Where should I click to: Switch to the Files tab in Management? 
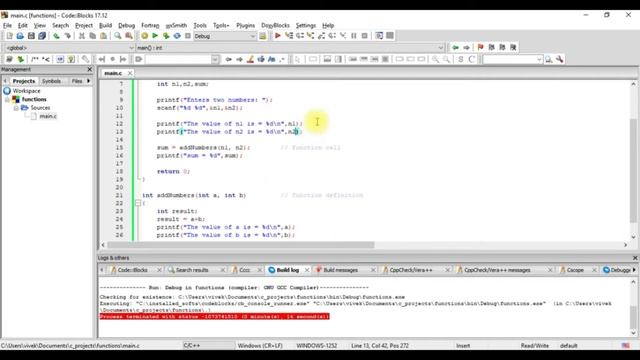coord(77,81)
